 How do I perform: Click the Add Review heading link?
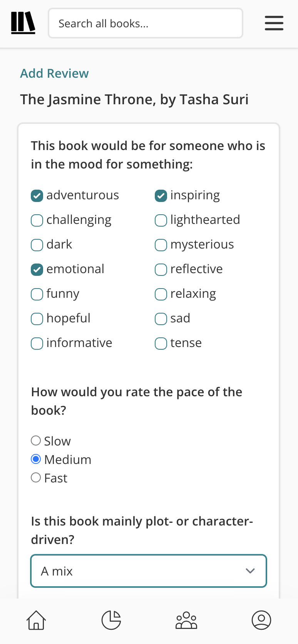[54, 73]
